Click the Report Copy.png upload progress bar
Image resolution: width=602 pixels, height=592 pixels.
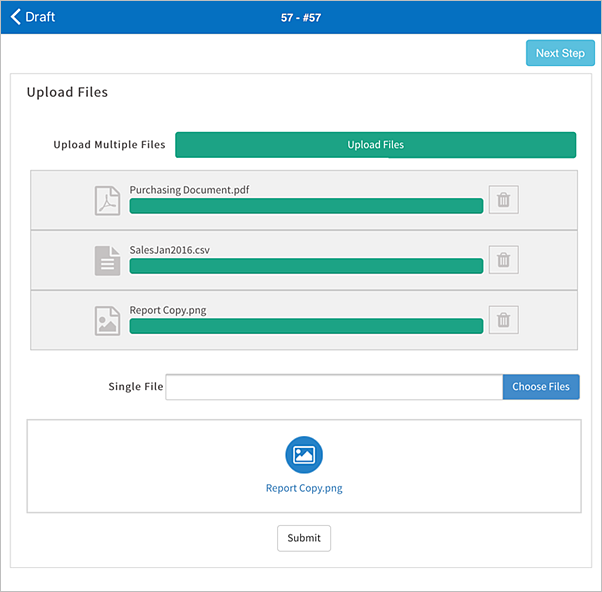click(x=306, y=326)
